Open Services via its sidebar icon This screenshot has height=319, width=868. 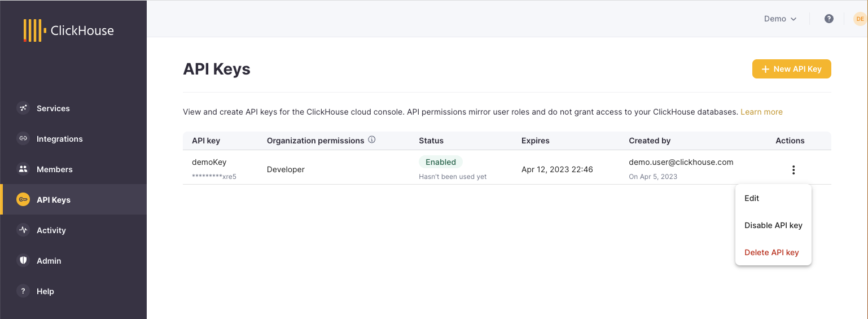(23, 108)
